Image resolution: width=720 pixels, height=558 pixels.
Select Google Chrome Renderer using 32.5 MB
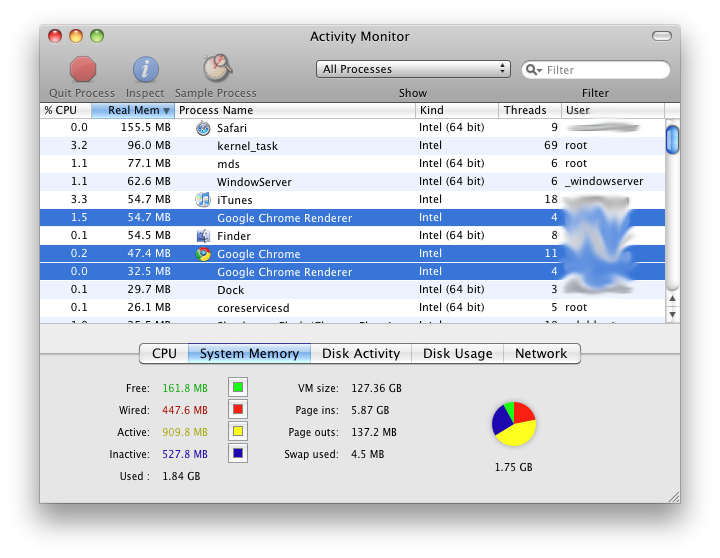tap(352, 271)
